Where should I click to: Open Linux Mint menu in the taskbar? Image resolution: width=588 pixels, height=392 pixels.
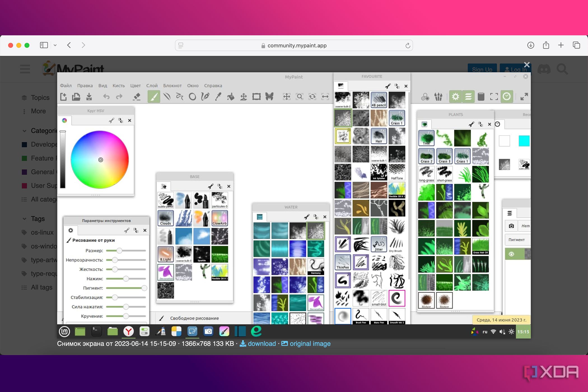click(64, 332)
